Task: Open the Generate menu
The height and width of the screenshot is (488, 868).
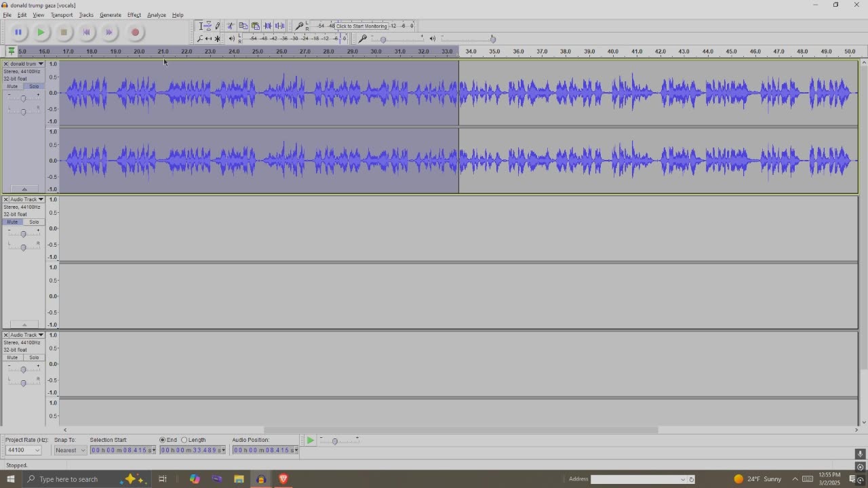Action: (x=110, y=15)
